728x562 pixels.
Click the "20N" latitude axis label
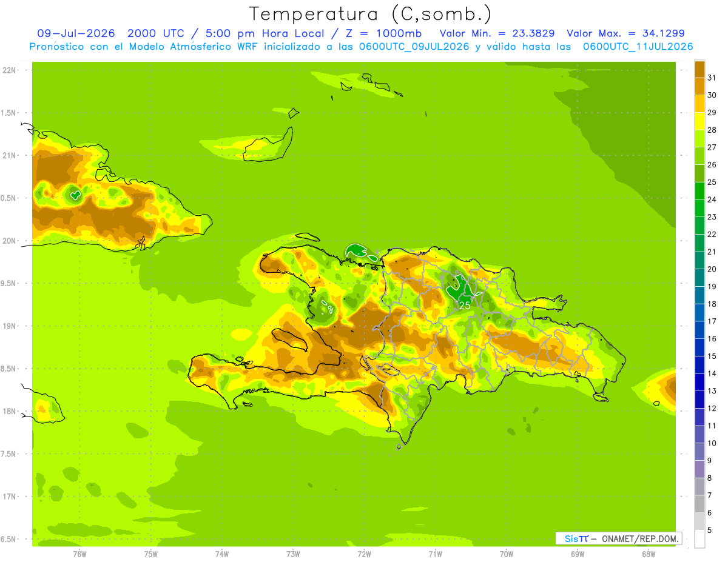(10, 241)
